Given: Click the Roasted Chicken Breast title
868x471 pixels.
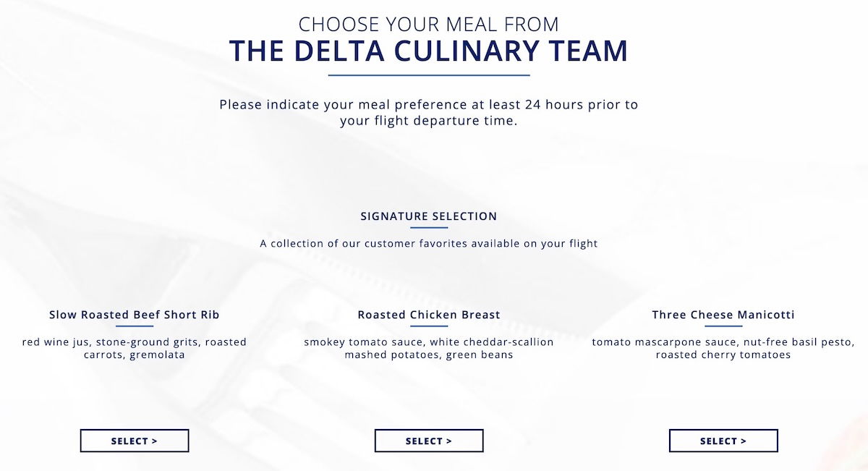Looking at the screenshot, I should 429,315.
